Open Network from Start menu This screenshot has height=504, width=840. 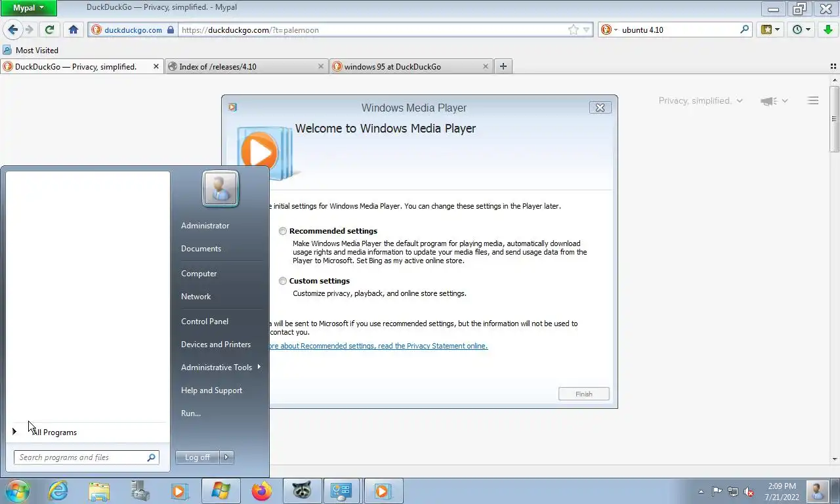(196, 297)
